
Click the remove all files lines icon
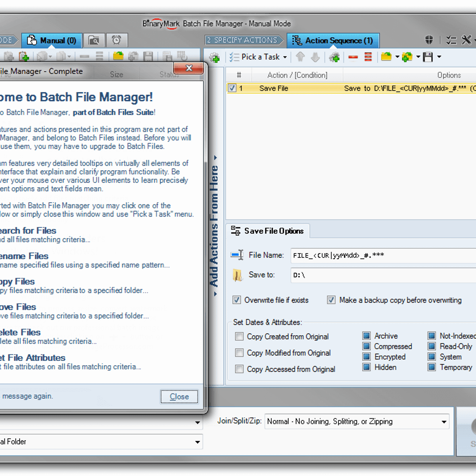click(100, 57)
